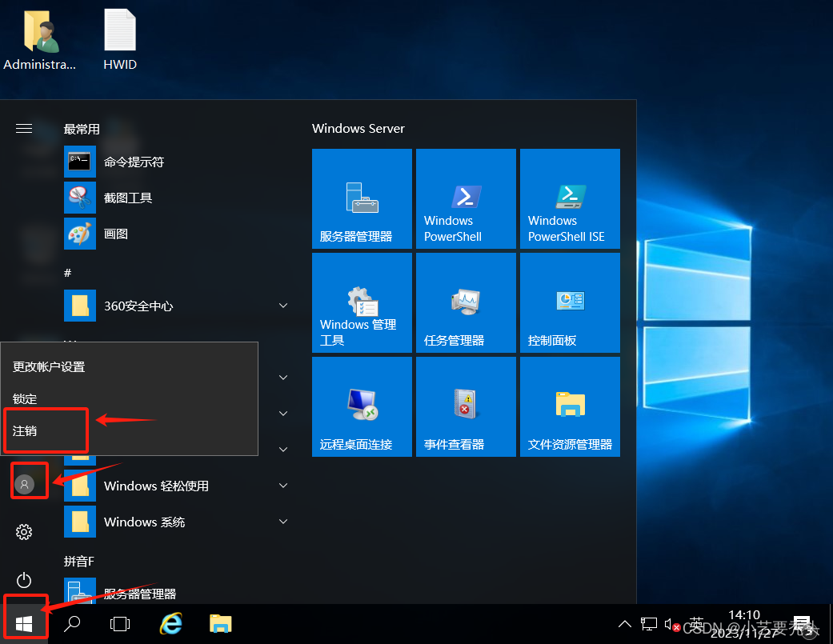Click the muted volume icon
Screen dimensions: 833x644
pyautogui.click(x=671, y=625)
